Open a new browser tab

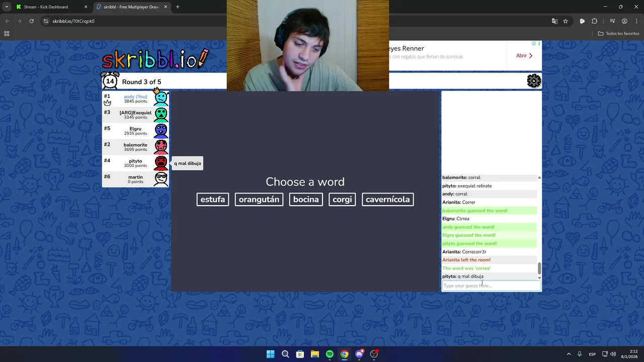point(178,7)
